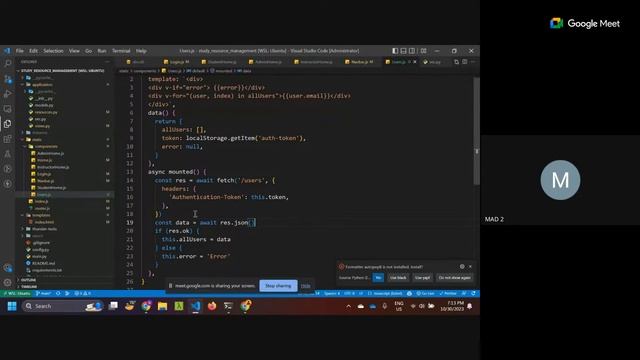
Task: Click the microphone icon in system tray
Action: coord(384,306)
